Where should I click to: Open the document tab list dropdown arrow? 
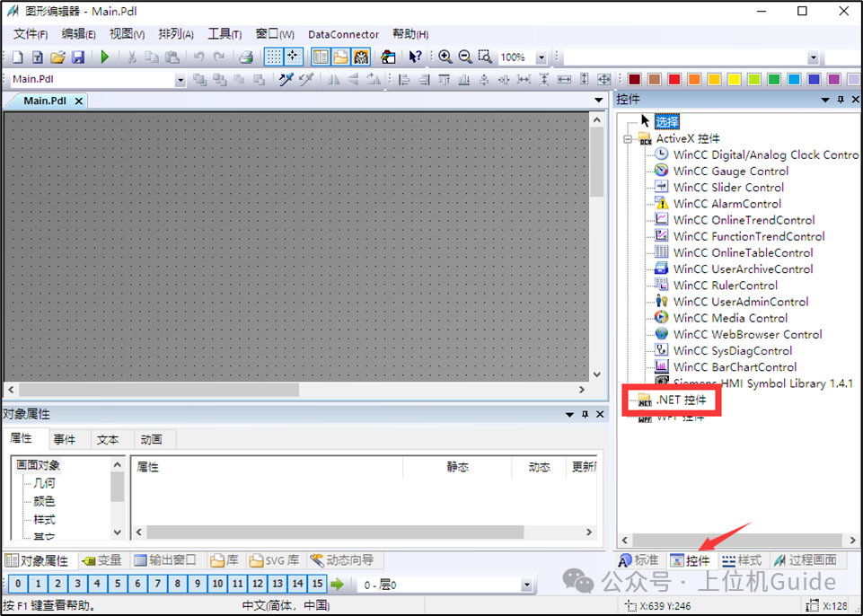(x=598, y=101)
